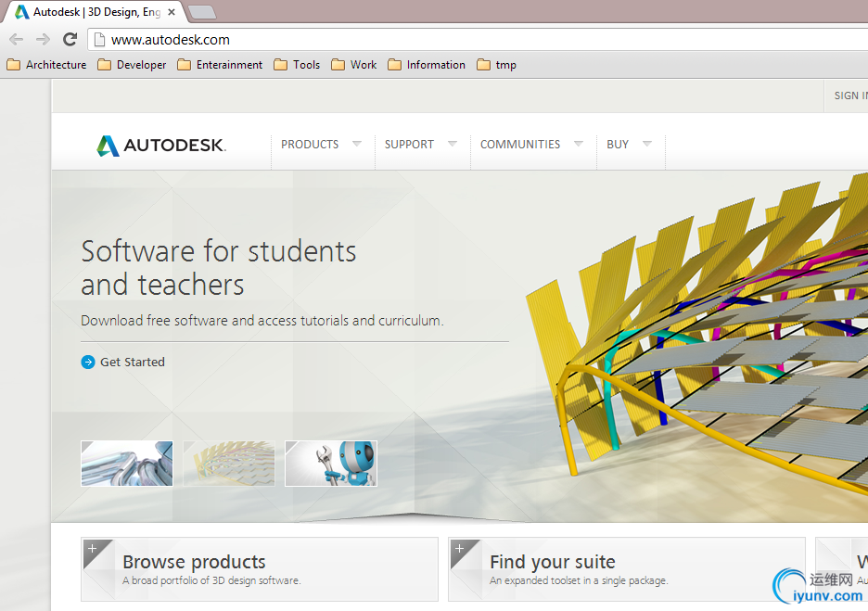Open the Information bookmarks folder

(x=427, y=65)
